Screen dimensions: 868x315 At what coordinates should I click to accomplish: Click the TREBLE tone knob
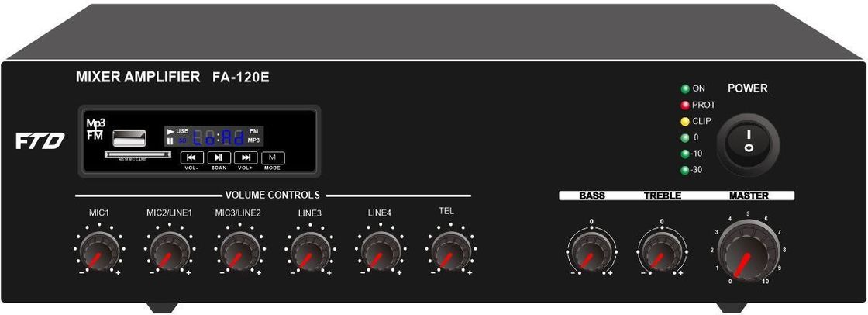[x=662, y=251]
